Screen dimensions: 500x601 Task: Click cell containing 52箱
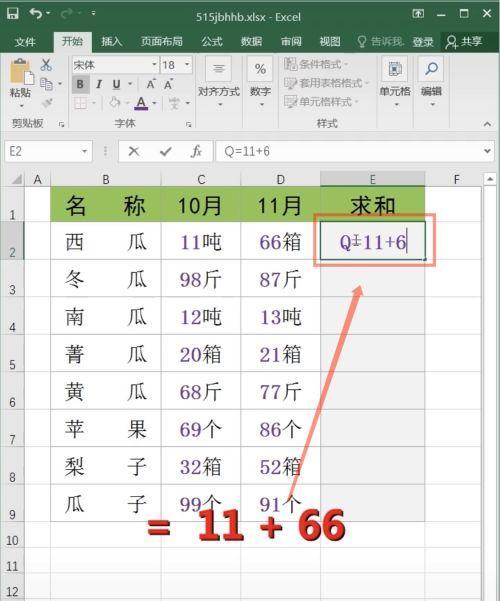coord(281,466)
